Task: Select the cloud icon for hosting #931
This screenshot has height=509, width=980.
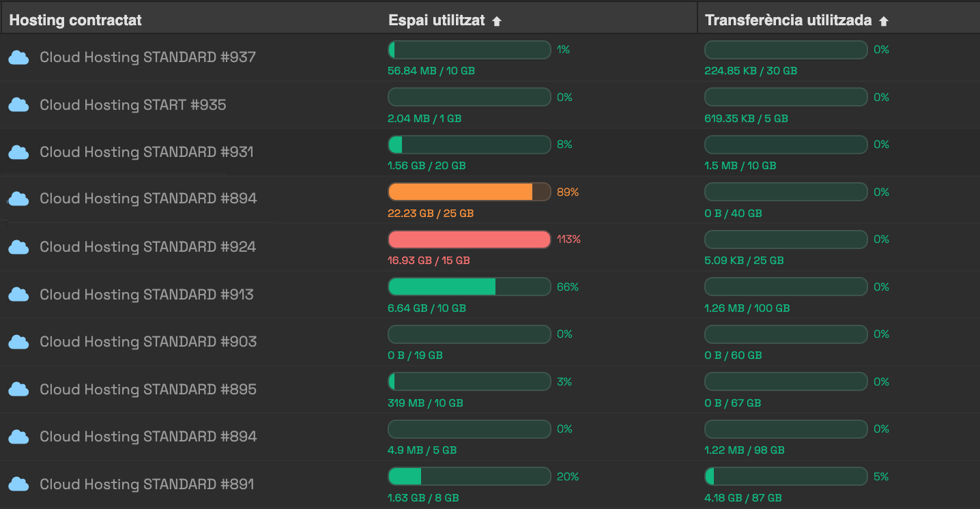Action: pos(18,152)
